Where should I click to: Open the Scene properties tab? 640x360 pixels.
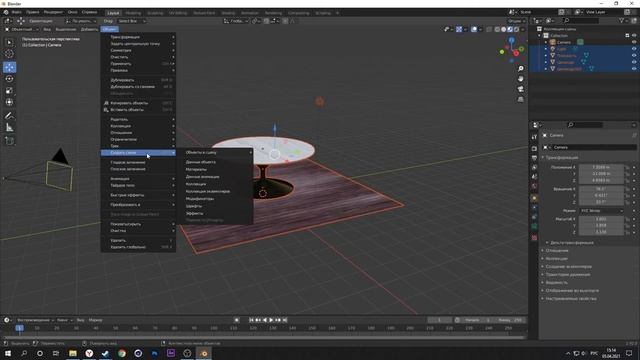[x=534, y=177]
